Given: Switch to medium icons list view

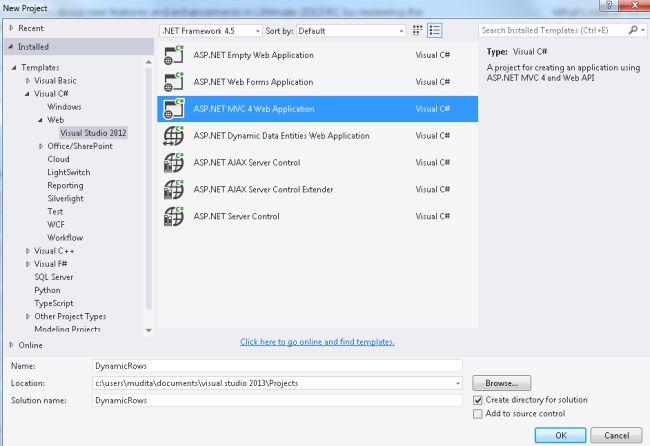Looking at the screenshot, I should click(x=434, y=30).
